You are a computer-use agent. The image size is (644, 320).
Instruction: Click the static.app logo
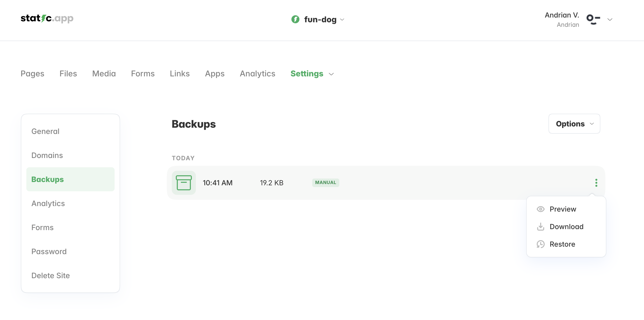[x=47, y=18]
